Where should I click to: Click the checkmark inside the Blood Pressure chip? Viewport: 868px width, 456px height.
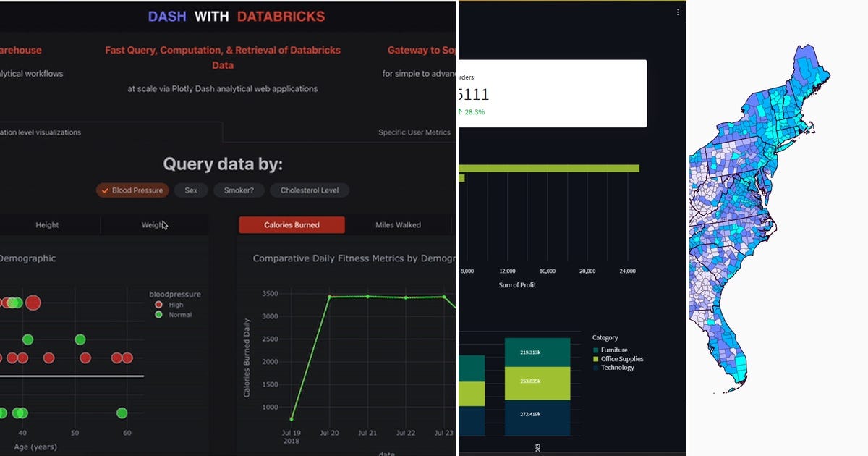click(104, 190)
